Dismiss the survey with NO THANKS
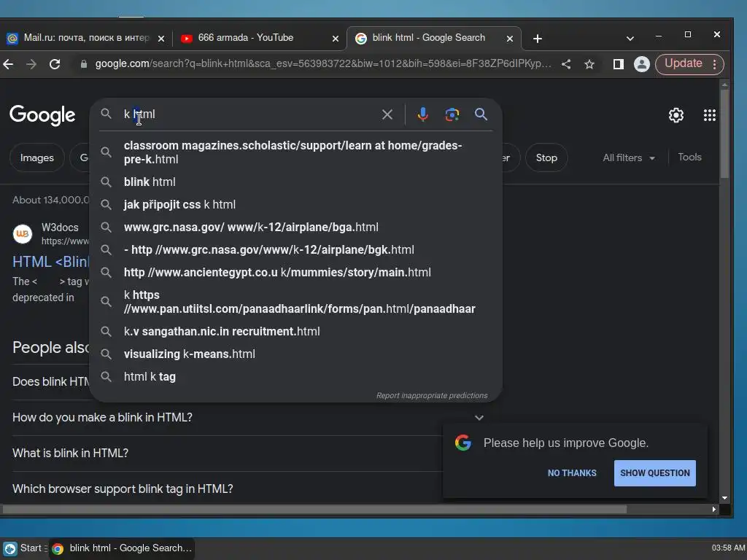 point(572,473)
